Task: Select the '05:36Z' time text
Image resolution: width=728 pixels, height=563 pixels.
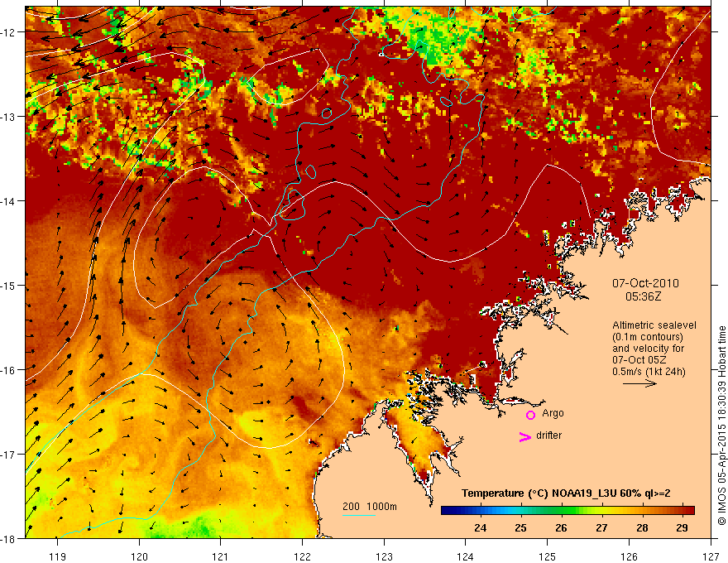Action: [x=643, y=296]
